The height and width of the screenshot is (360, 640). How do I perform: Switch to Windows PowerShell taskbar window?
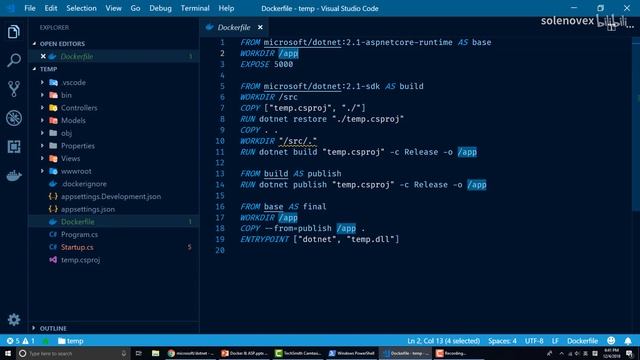(351, 353)
